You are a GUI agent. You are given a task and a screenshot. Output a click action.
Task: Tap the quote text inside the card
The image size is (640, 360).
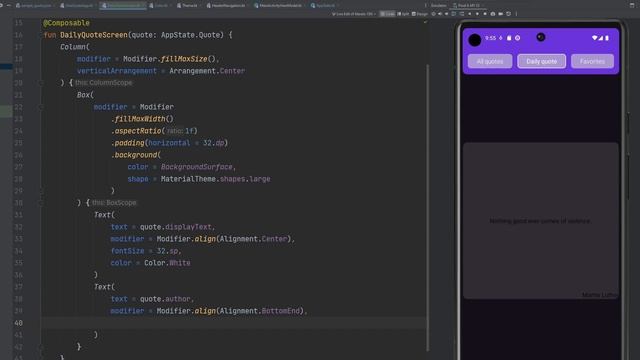(x=540, y=221)
